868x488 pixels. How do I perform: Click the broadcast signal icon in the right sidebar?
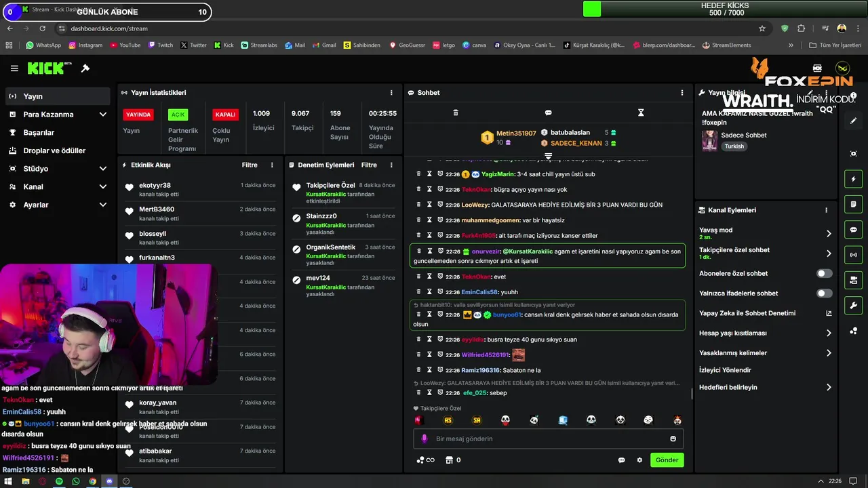pos(853,255)
